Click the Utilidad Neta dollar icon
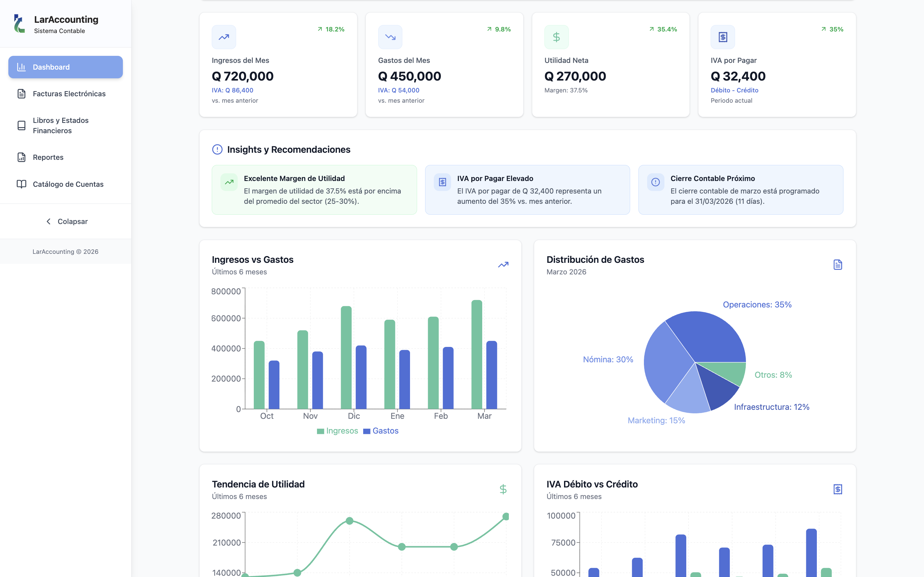 pos(556,37)
